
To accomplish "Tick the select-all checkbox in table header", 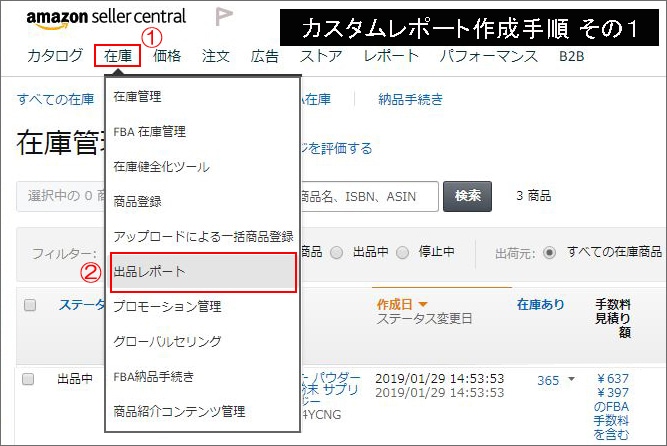I will coord(30,305).
